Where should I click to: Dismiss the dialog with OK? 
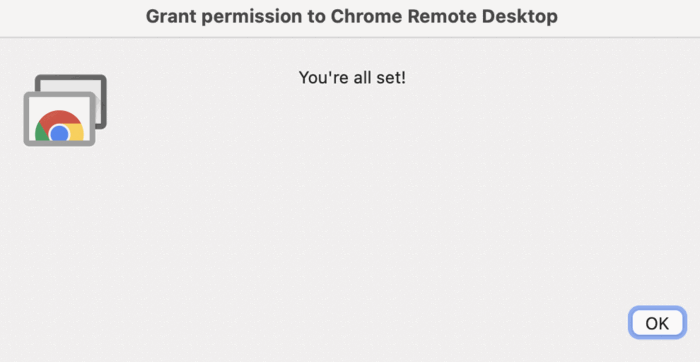[x=657, y=323]
